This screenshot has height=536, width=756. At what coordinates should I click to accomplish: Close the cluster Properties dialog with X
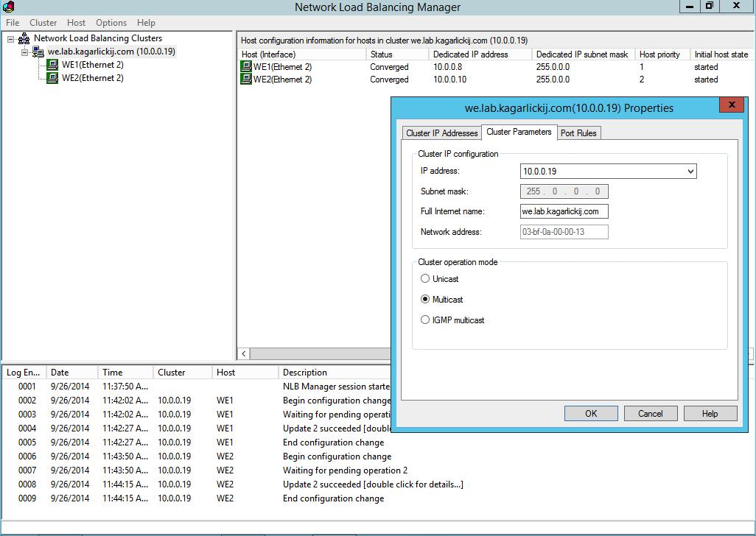click(x=731, y=106)
